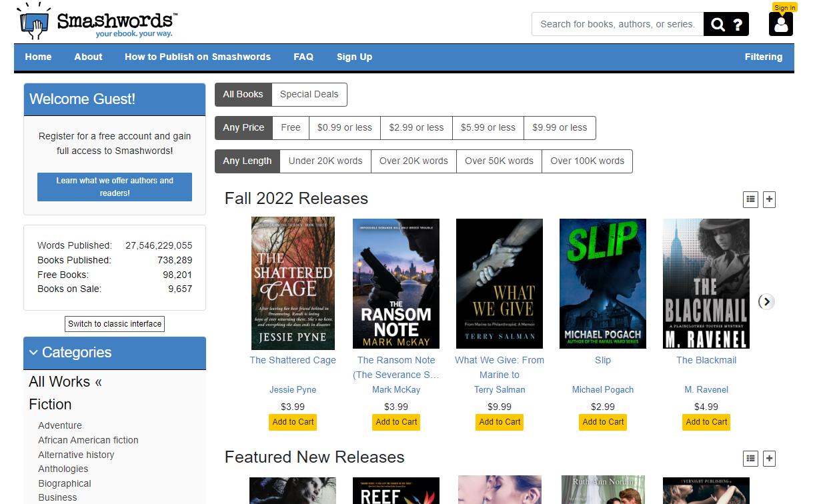817x504 pixels.
Task: View author Terry Salman
Action: (500, 390)
